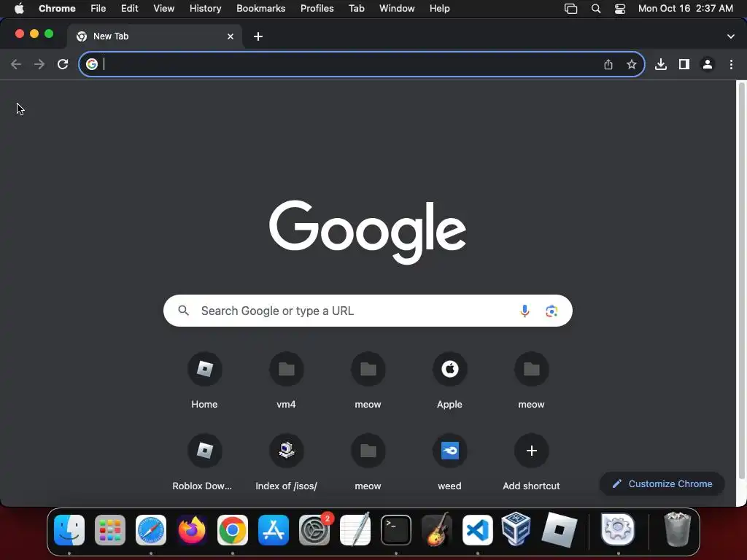Open a new tab with plus button
Viewport: 747px width, 560px height.
(258, 36)
